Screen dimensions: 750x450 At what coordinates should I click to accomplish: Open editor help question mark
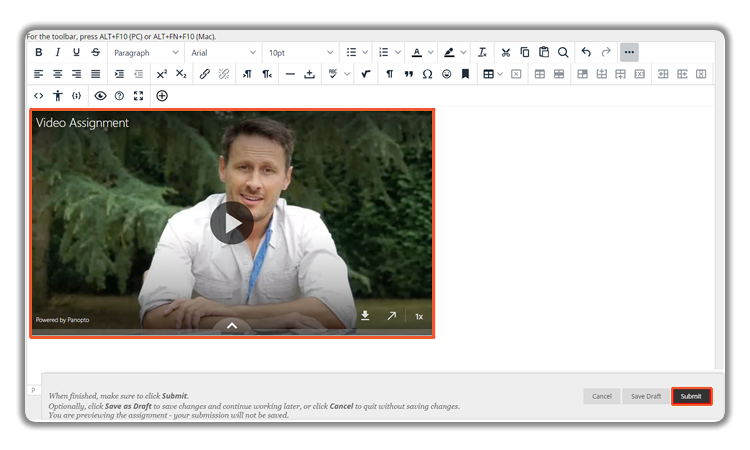pyautogui.click(x=119, y=96)
